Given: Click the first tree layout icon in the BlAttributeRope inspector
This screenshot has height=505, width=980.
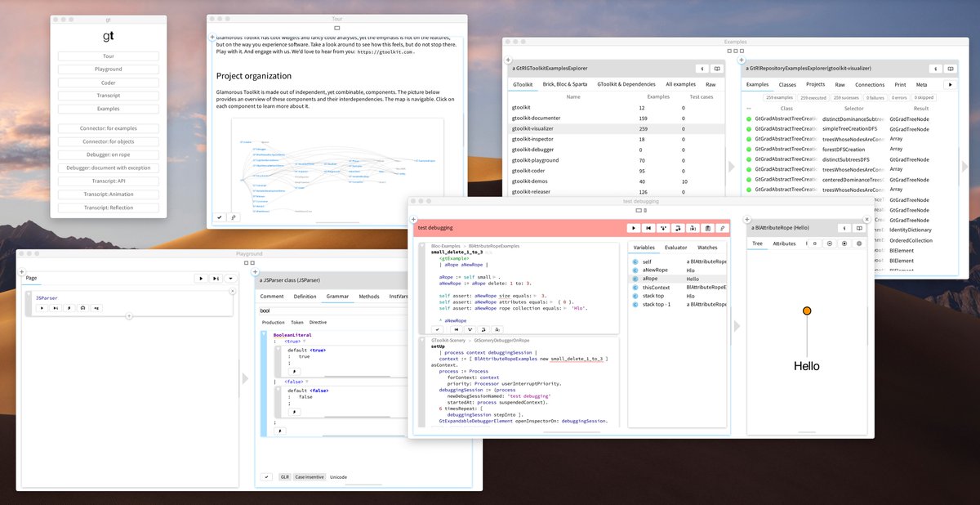Looking at the screenshot, I should 815,244.
